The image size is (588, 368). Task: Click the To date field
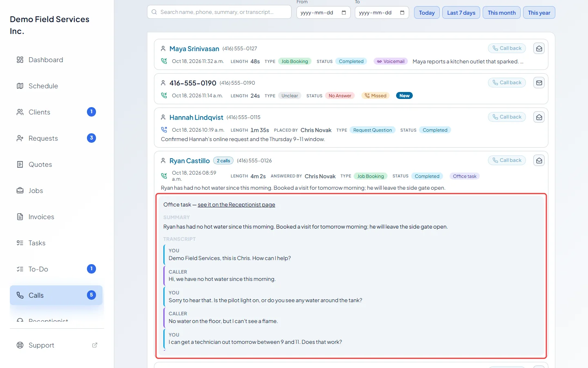382,13
